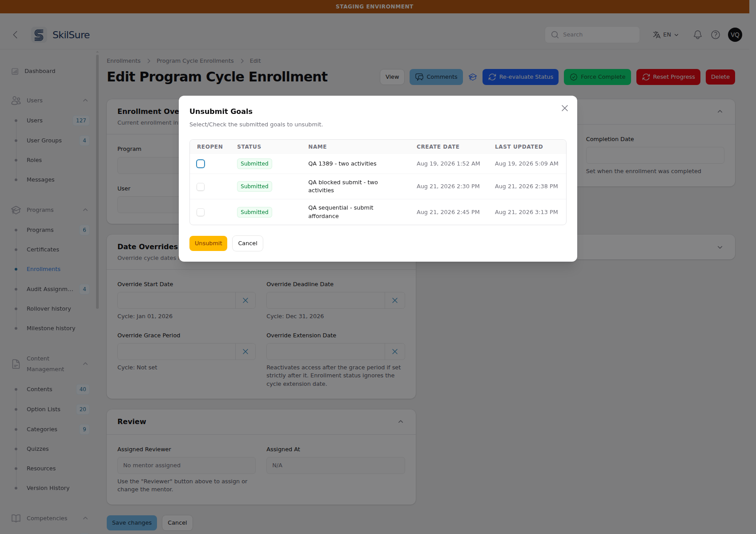The height and width of the screenshot is (534, 756).
Task: Click the Reset Progress button
Action: click(x=668, y=77)
